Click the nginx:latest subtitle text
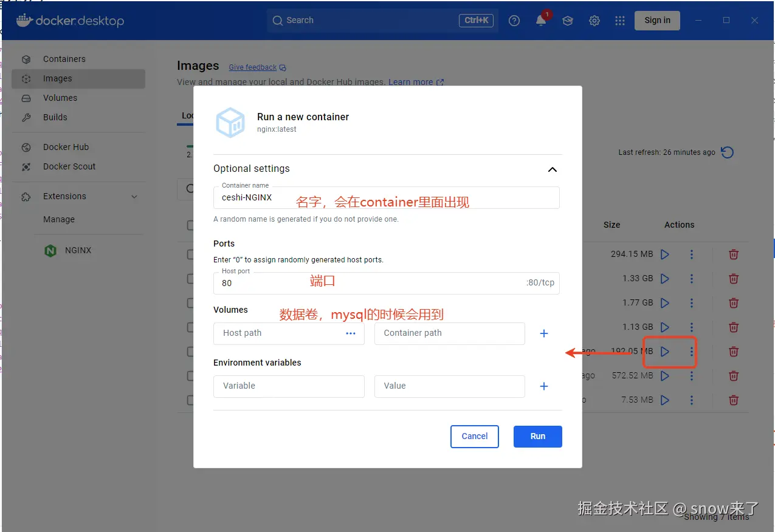The width and height of the screenshot is (775, 532). (277, 129)
